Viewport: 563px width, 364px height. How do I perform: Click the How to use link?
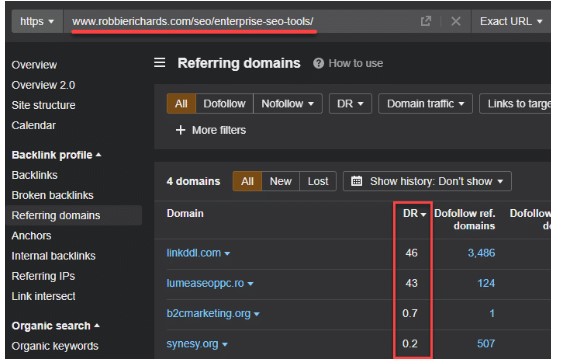(x=356, y=63)
